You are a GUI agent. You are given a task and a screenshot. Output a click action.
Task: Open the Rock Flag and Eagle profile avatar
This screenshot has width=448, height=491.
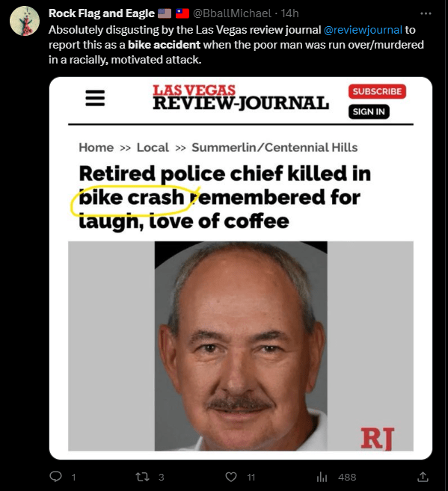25,21
